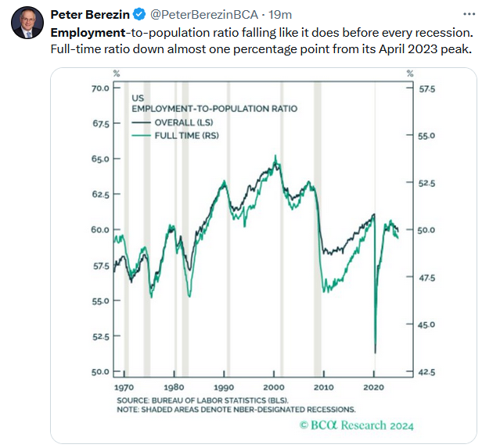
Task: Click Peter Berezin's profile avatar
Action: click(27, 22)
